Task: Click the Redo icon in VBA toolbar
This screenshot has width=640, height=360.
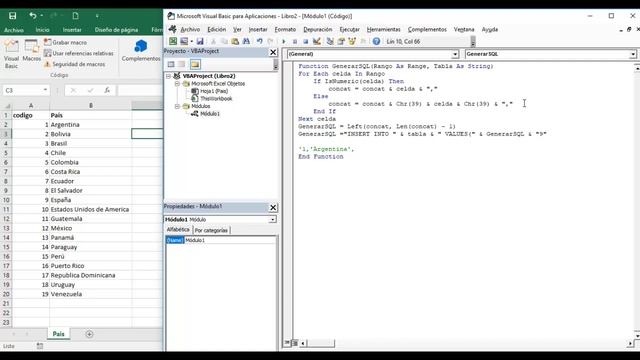Action: (270, 41)
